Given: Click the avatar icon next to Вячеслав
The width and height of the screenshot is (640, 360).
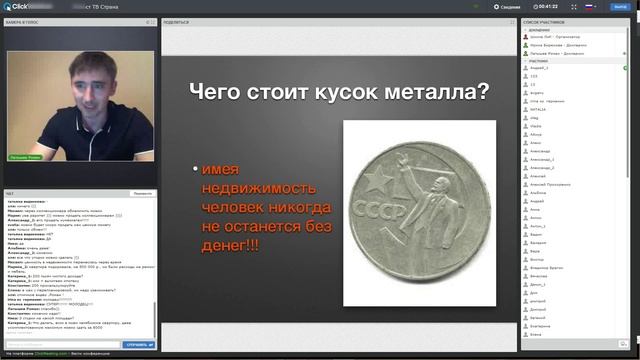Looking at the screenshot, I should pos(526,276).
